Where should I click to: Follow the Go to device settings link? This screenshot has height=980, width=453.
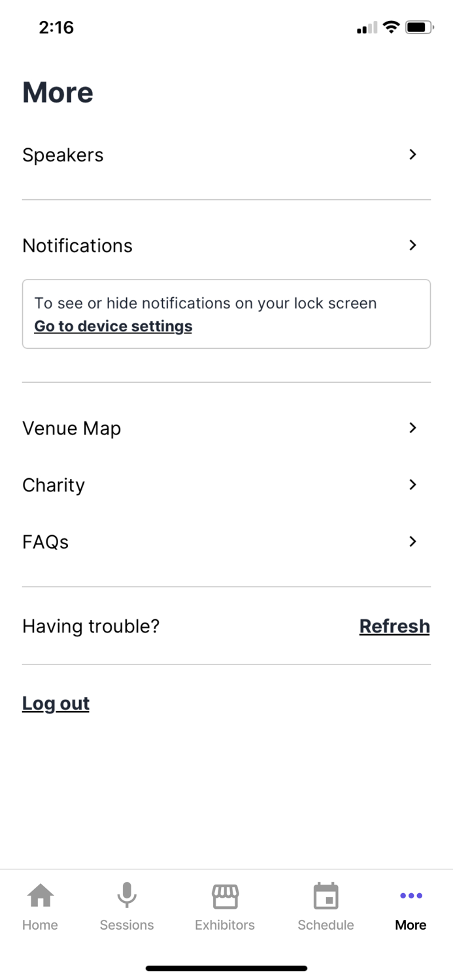tap(113, 326)
